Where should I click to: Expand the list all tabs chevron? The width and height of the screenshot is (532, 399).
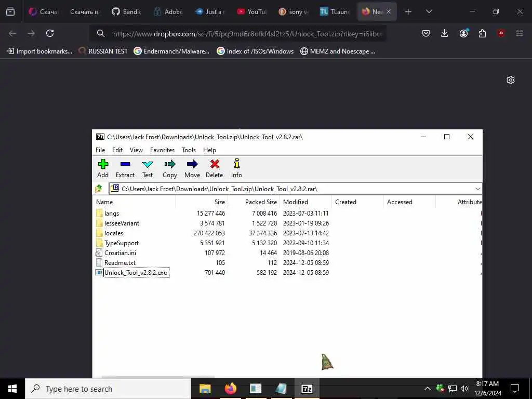pos(429,11)
